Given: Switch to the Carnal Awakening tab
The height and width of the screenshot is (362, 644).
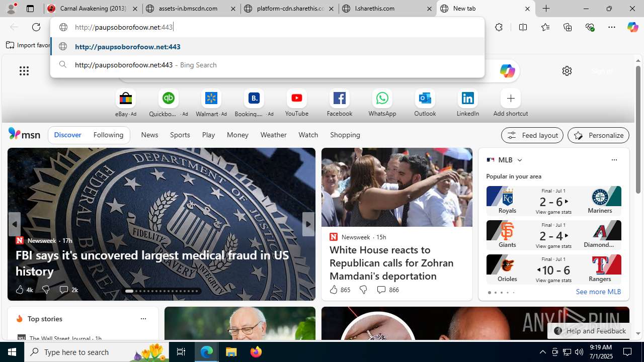Looking at the screenshot, I should (x=93, y=9).
